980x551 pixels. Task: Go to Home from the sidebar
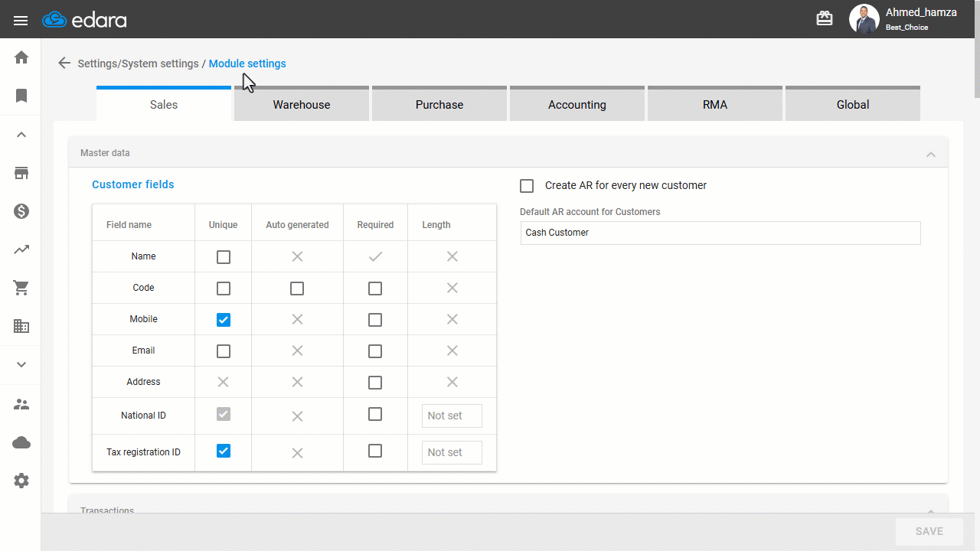coord(21,57)
